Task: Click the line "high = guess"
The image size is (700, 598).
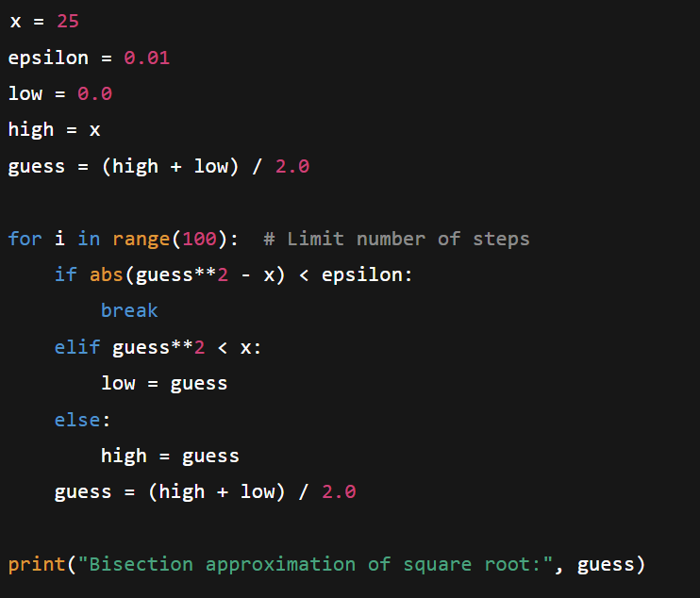Action: tap(170, 457)
